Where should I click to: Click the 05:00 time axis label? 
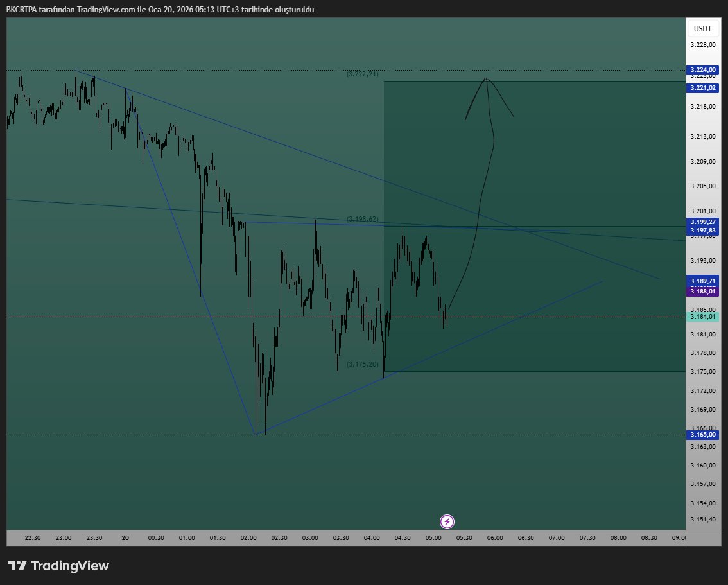tap(433, 537)
